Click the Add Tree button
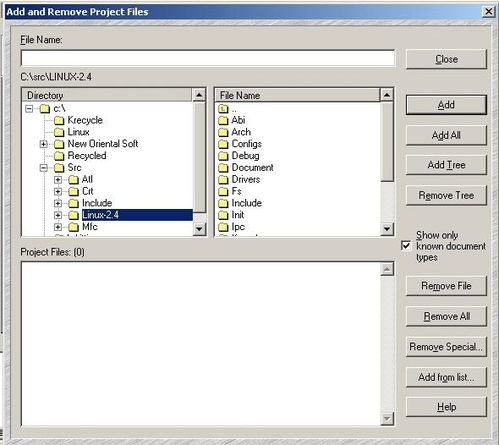This screenshot has width=499, height=445. pyautogui.click(x=446, y=165)
